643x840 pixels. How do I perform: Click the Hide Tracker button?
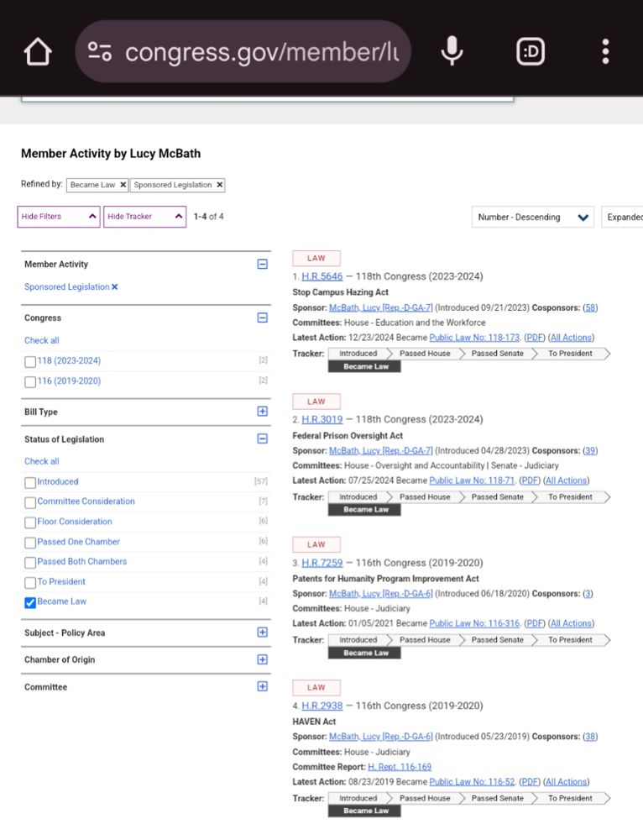pyautogui.click(x=145, y=217)
